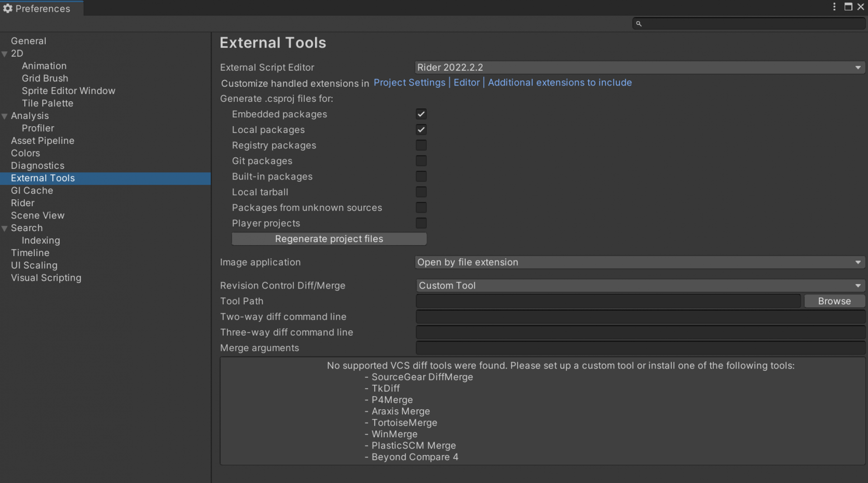
Task: Select the Analysis section
Action: pos(30,116)
